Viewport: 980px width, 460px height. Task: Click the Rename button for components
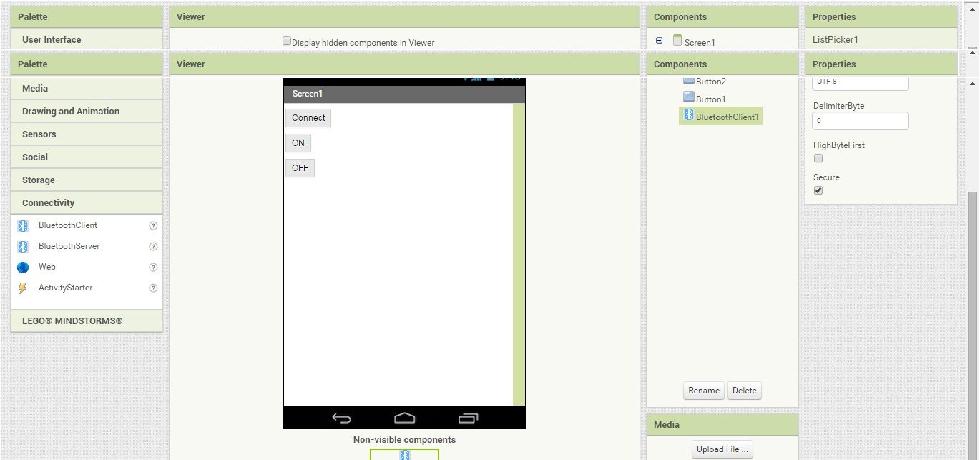(x=703, y=390)
